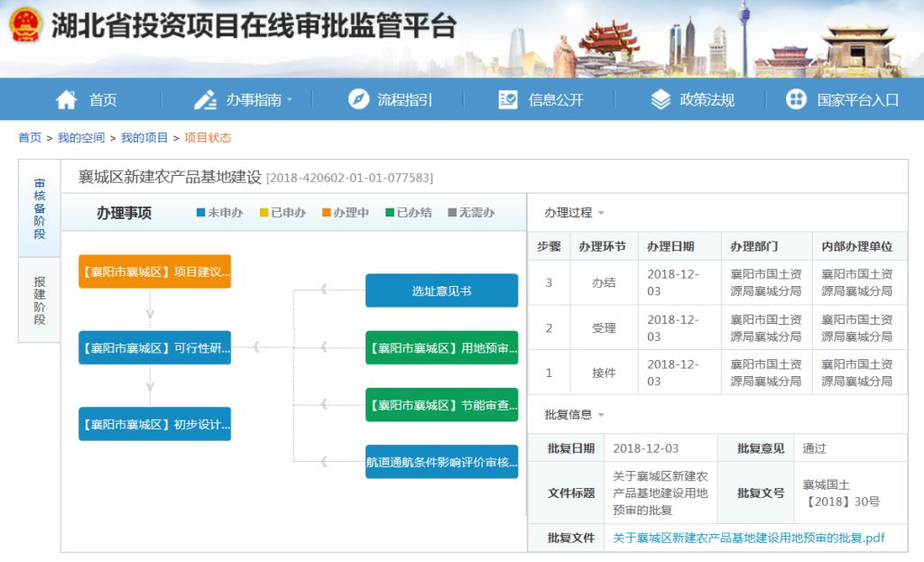
Task: Open the 用地预审 green item box
Action: tap(441, 347)
